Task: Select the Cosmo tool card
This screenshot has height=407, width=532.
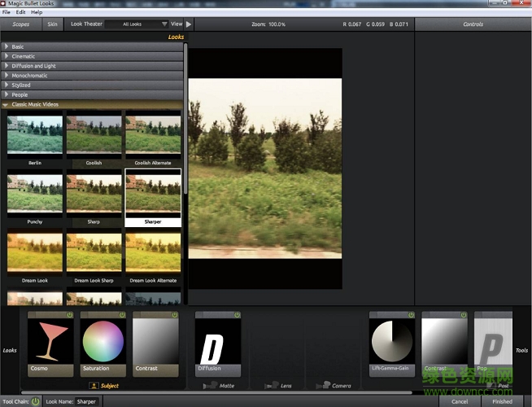Action: [x=50, y=342]
